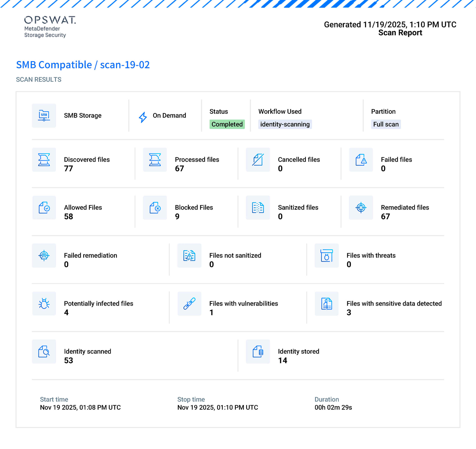Click the Remediated files target icon
The image size is (476, 449).
[x=361, y=208]
